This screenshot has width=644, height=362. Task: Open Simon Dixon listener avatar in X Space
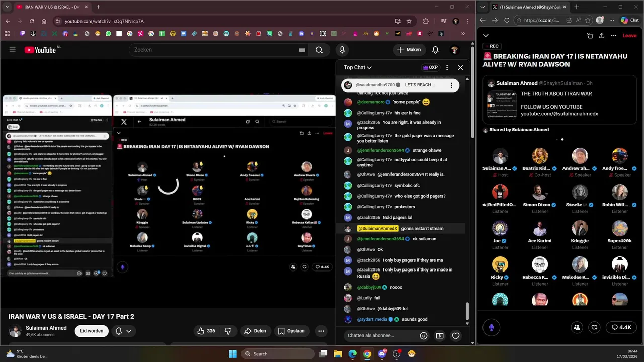coord(540,192)
